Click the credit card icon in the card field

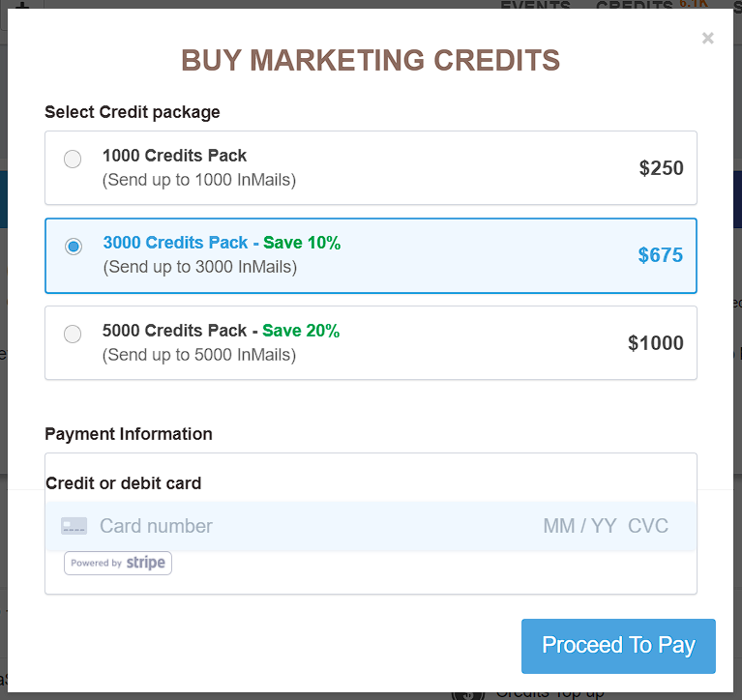point(74,526)
